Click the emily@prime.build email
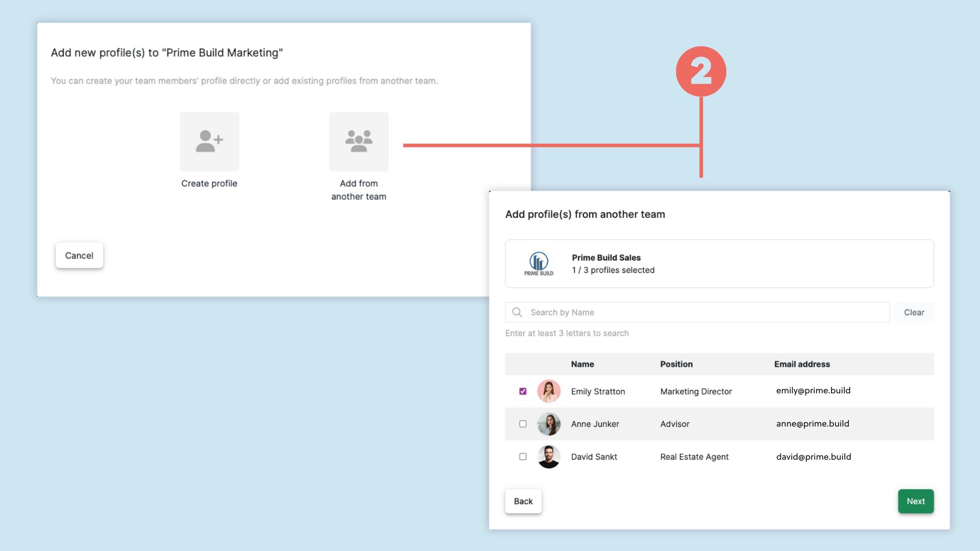 pos(813,390)
